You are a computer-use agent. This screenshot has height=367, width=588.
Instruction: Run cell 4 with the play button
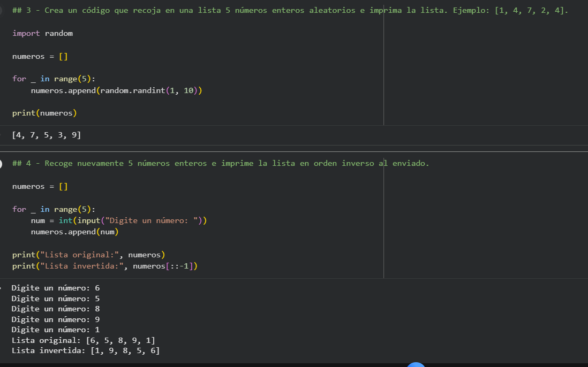tap(2, 164)
